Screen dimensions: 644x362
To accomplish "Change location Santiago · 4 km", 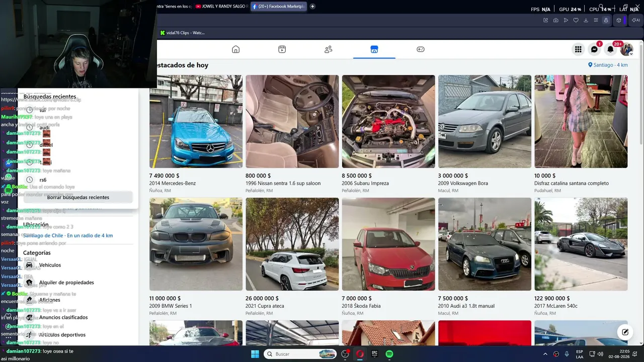I will (608, 65).
